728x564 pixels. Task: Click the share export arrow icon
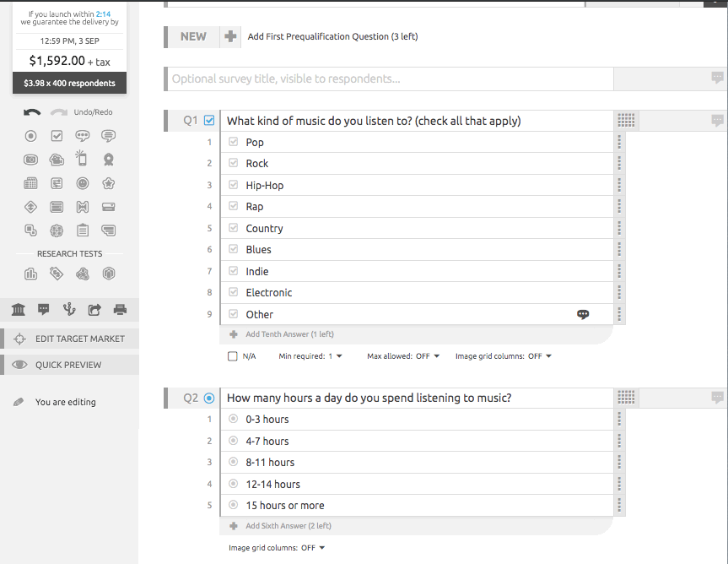pos(94,309)
